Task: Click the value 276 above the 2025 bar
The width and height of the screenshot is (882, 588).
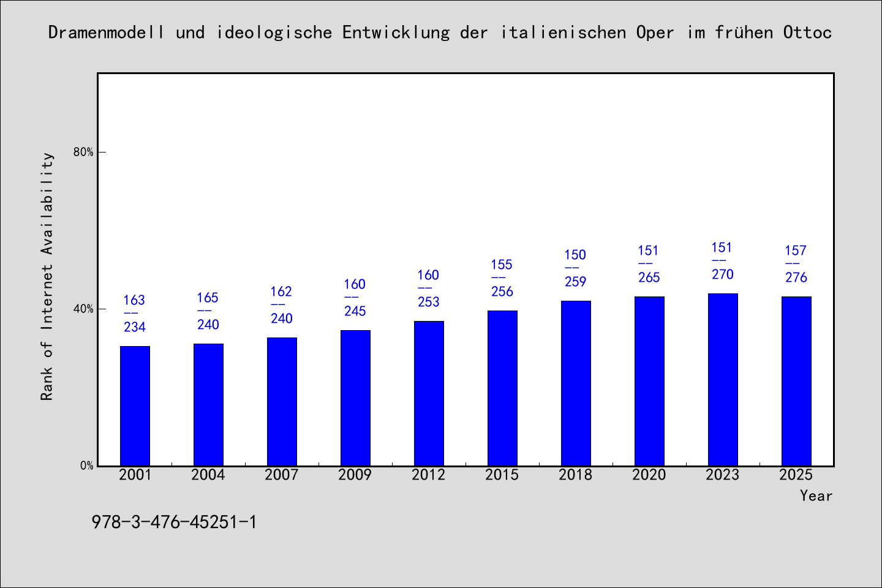Action: click(x=796, y=277)
